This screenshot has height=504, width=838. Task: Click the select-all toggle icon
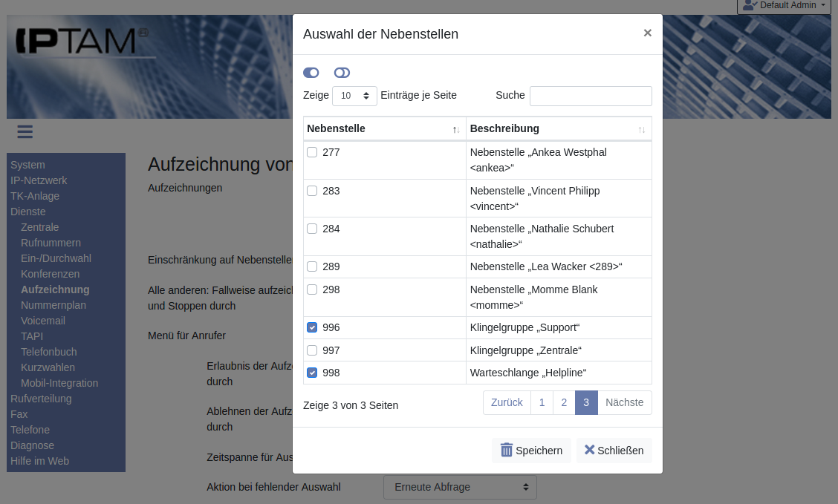[x=311, y=73]
